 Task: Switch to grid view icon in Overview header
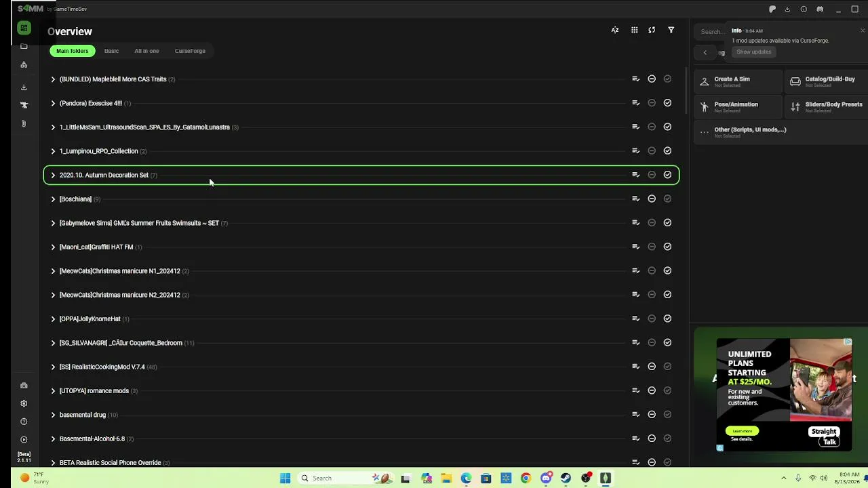point(634,30)
